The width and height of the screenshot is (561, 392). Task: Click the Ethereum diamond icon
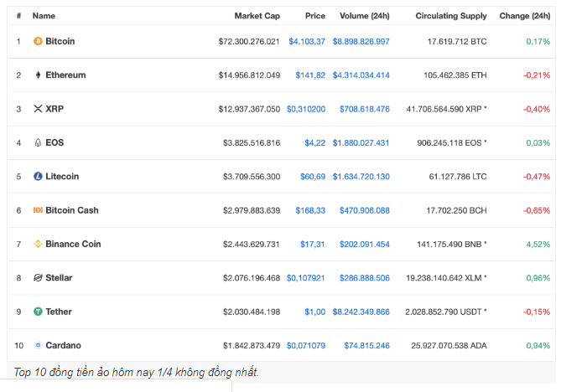[x=38, y=75]
